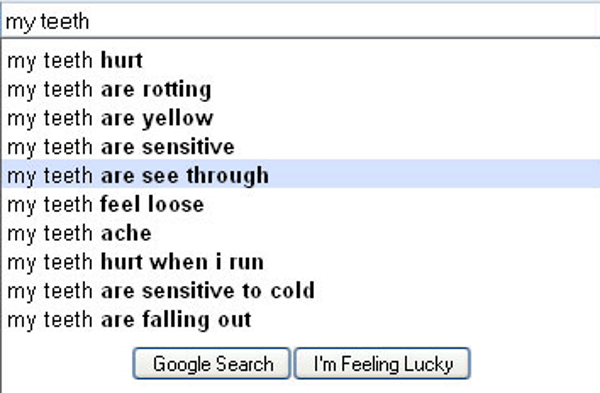This screenshot has width=600, height=393.
Task: Choose 'my teeth are falling out' suggestion
Action: click(301, 320)
